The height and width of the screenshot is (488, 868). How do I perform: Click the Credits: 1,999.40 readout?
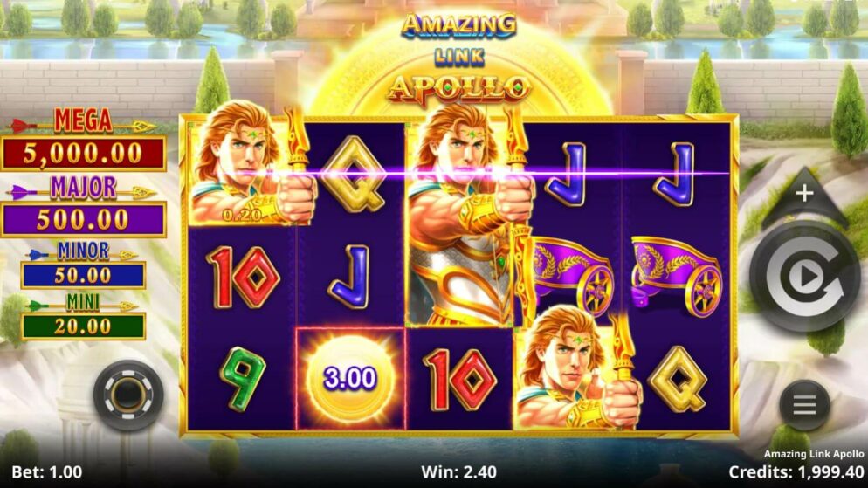[796, 472]
